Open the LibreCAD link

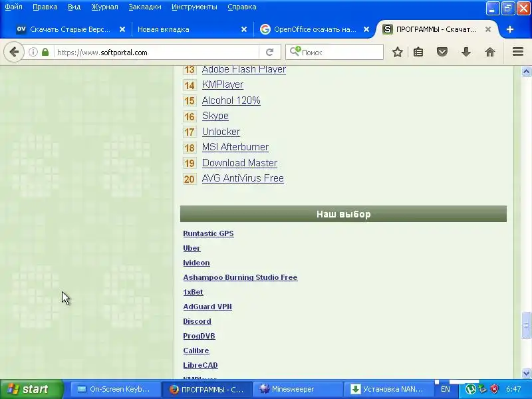(x=200, y=365)
